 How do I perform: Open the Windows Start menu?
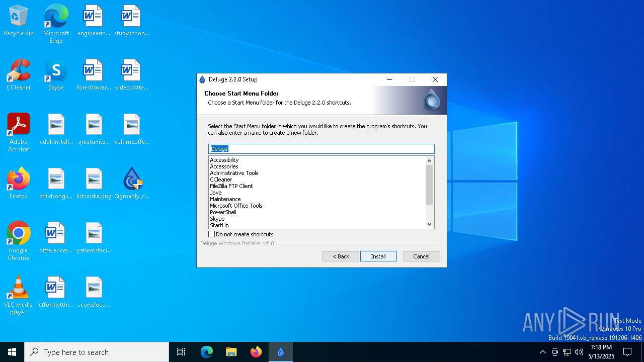pos(12,352)
